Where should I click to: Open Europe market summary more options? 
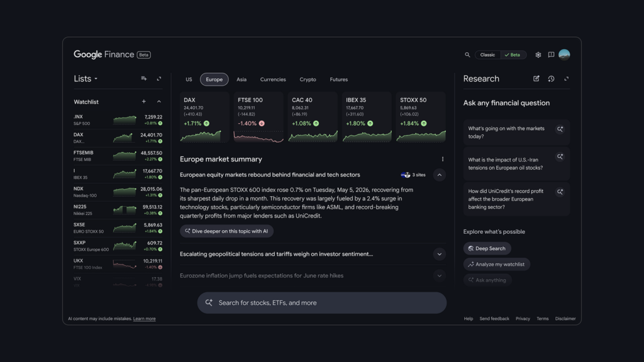tap(442, 159)
